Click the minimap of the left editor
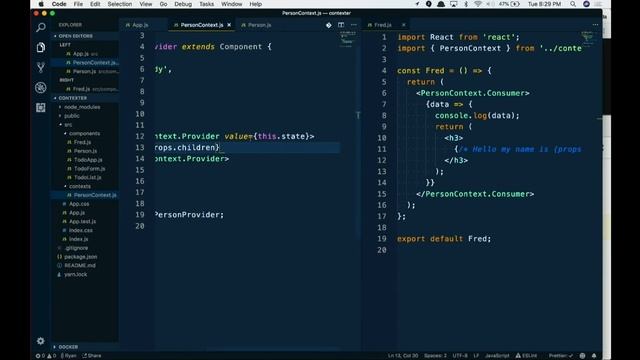Viewport: 640px width, 360px height. [347, 40]
